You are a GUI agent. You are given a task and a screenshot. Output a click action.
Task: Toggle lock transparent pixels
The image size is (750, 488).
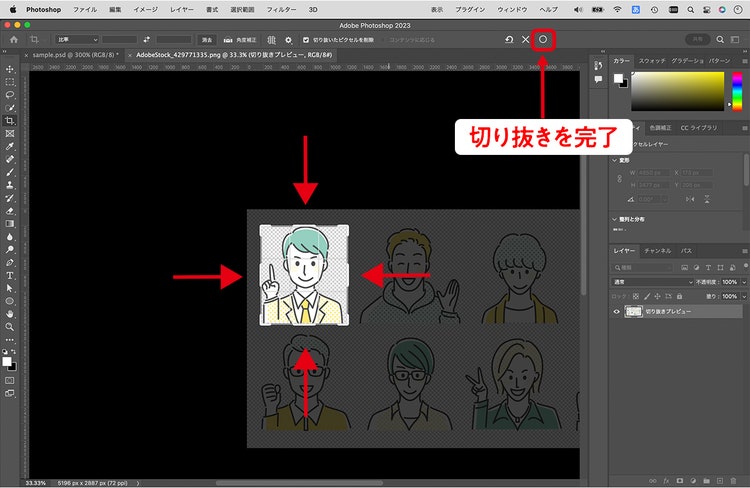point(636,297)
